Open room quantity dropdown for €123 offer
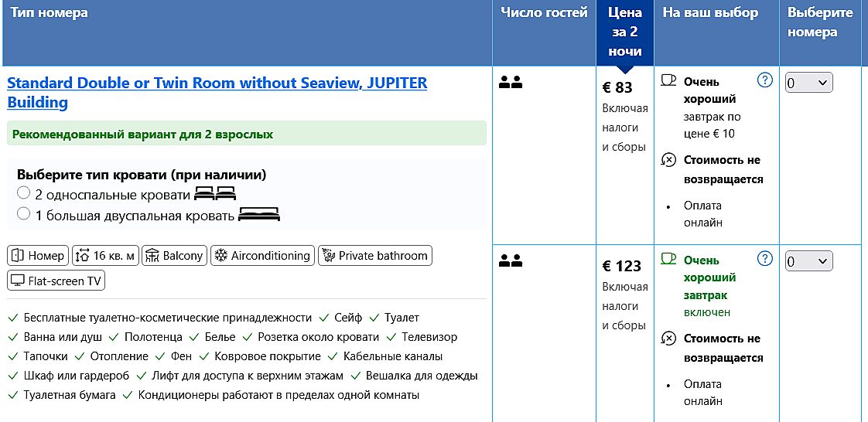868x422 pixels. [808, 261]
